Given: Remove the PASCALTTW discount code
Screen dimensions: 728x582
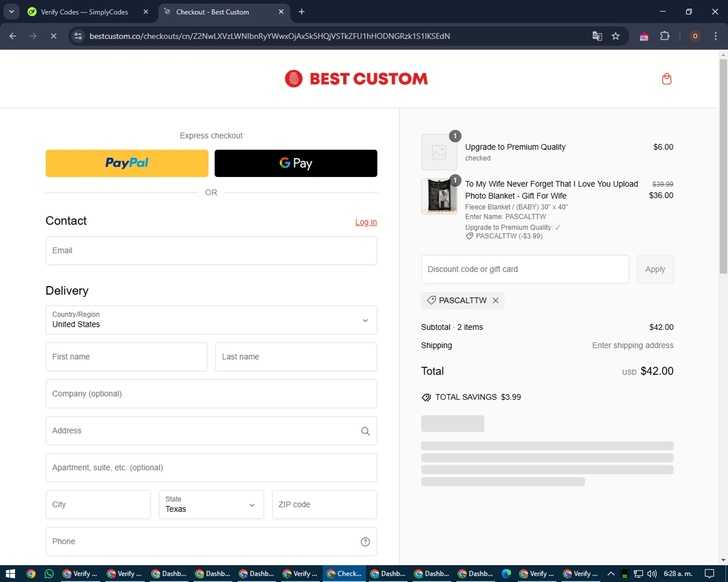Looking at the screenshot, I should (x=496, y=300).
